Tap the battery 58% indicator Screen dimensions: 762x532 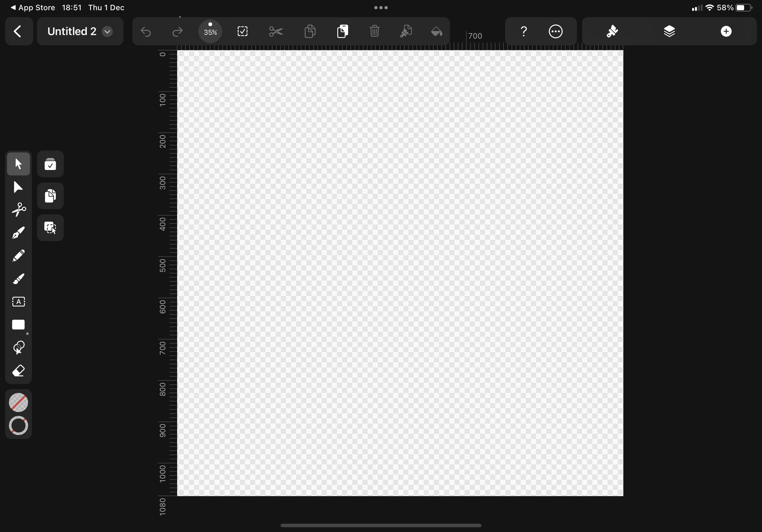tap(735, 8)
